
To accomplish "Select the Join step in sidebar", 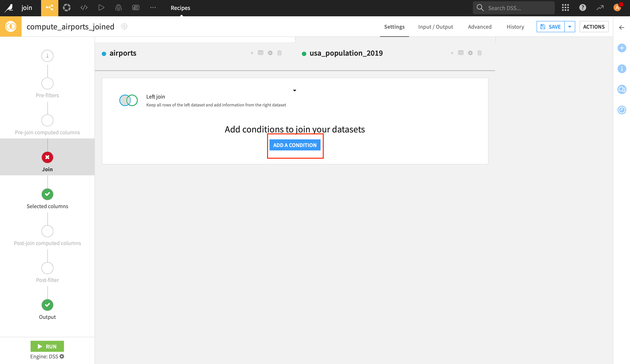I will tap(47, 158).
